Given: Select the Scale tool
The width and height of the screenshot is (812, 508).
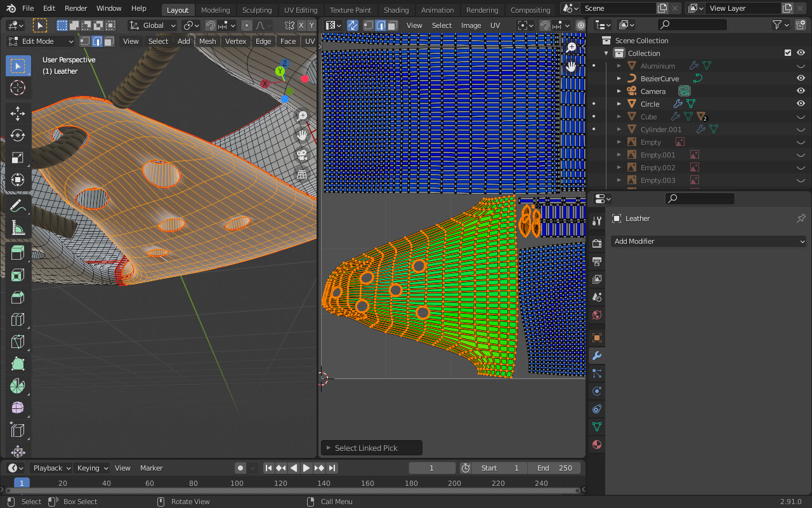Looking at the screenshot, I should coord(18,158).
